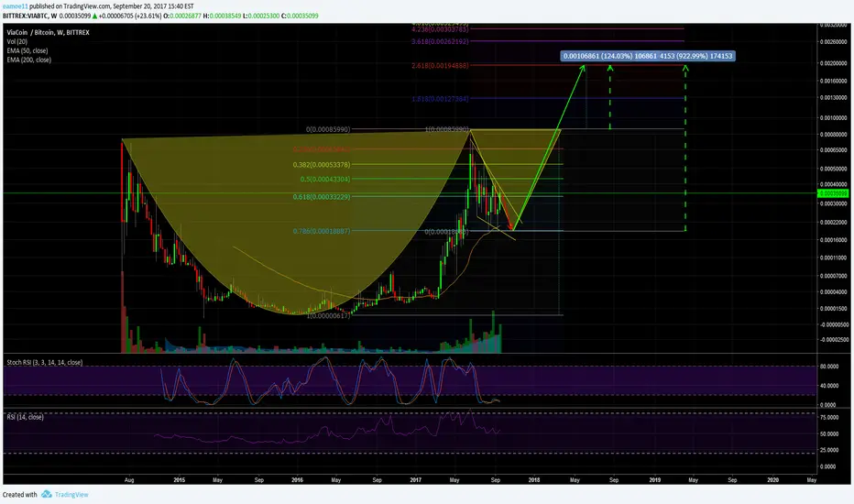The width and height of the screenshot is (854, 504).
Task: Click the 2018 label on time axis
Action: point(533,480)
